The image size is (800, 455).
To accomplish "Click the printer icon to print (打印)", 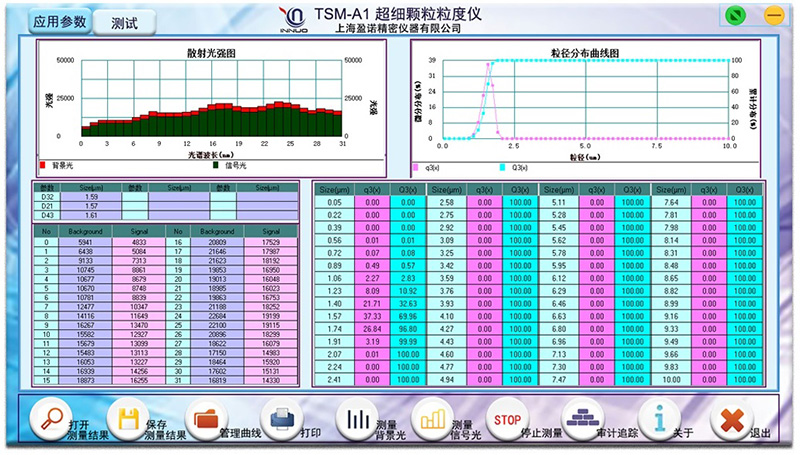I will coord(279,420).
